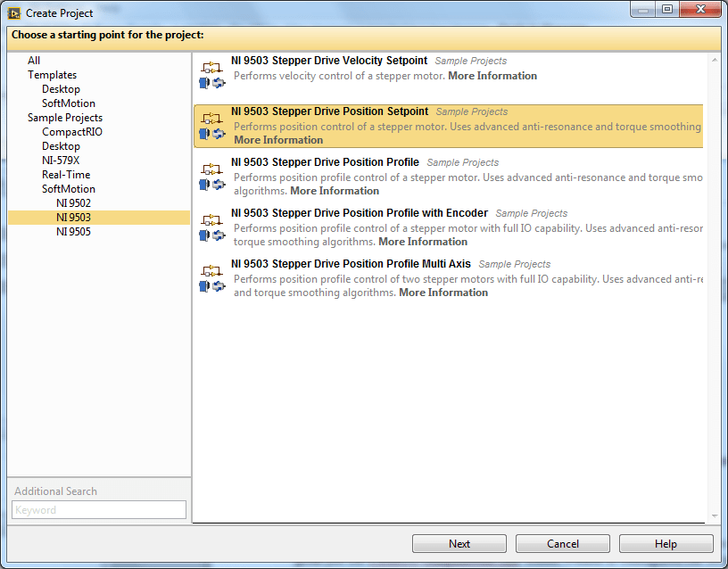Click the Position Profile with Encoder icon
This screenshot has width=728, height=569.
pyautogui.click(x=212, y=227)
